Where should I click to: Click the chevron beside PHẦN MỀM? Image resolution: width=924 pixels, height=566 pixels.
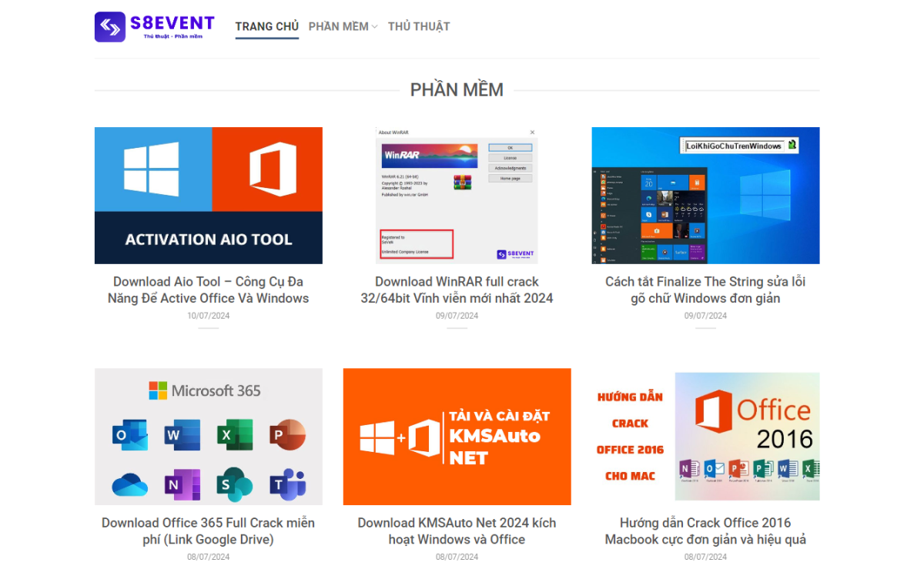(x=375, y=27)
